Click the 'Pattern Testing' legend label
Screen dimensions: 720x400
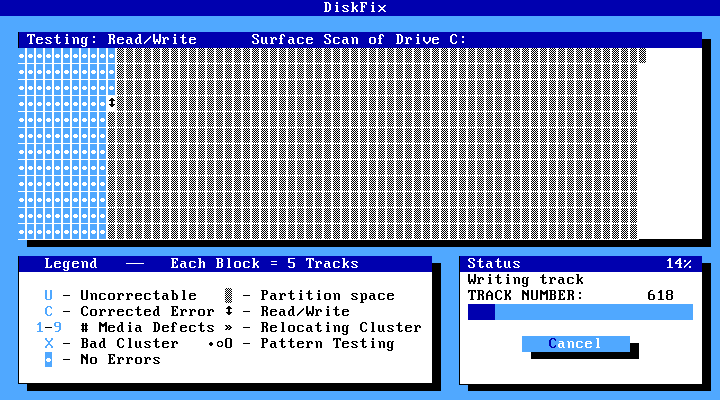[327, 344]
